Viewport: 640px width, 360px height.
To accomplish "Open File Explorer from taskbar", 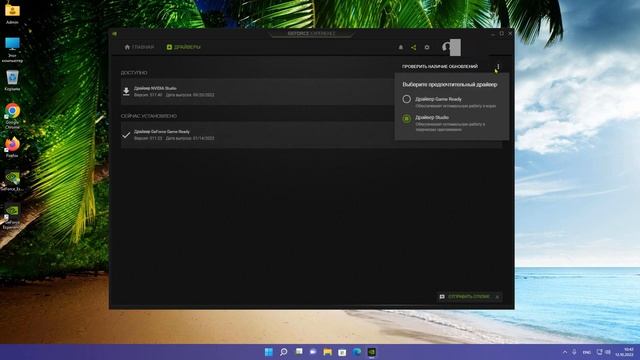I will coord(327,352).
